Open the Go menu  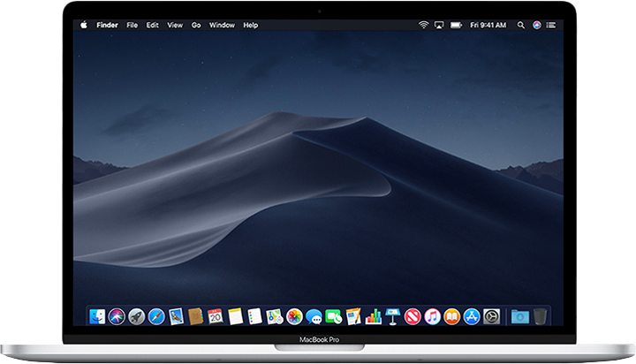coord(196,25)
